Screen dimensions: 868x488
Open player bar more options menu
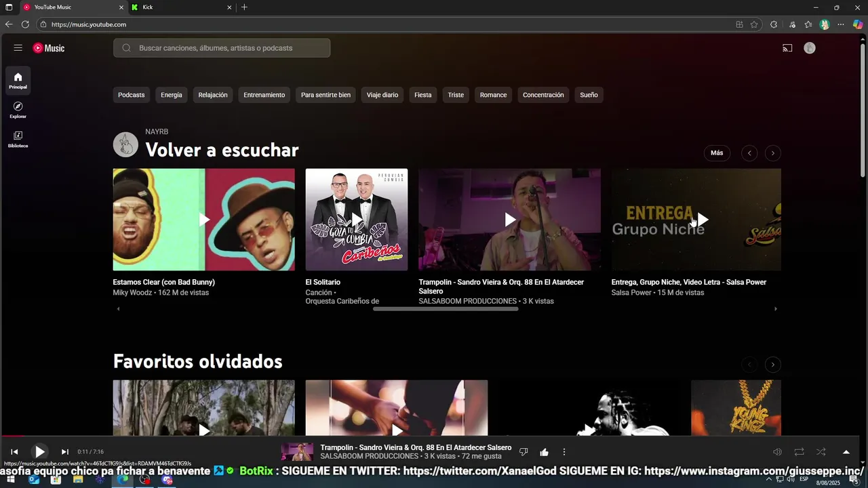pyautogui.click(x=564, y=452)
